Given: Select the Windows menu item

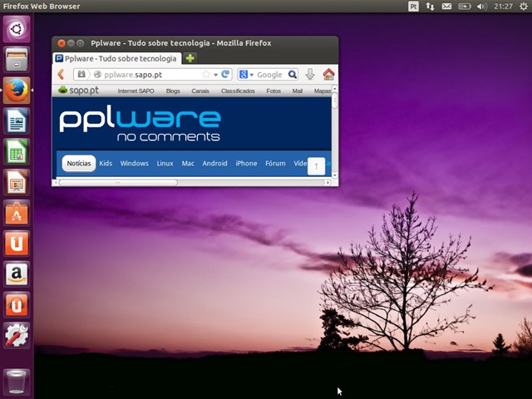Looking at the screenshot, I should 135,164.
